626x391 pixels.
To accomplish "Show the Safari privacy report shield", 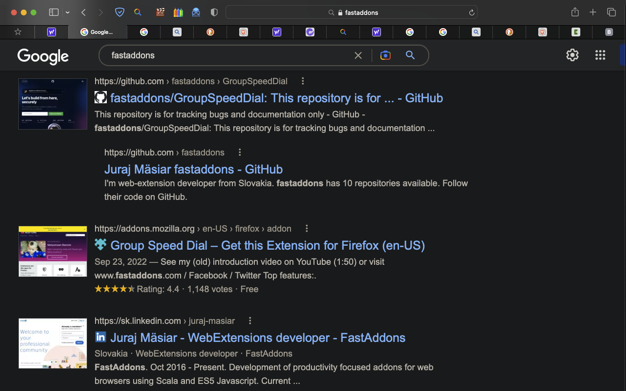I will (x=214, y=12).
